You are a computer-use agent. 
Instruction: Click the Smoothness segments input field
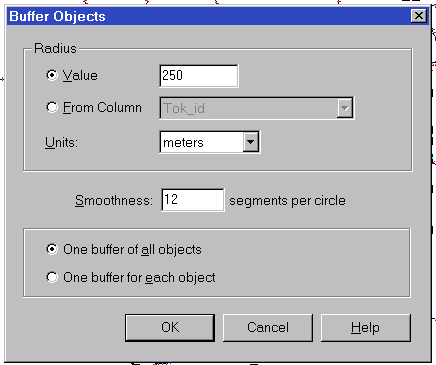[193, 200]
